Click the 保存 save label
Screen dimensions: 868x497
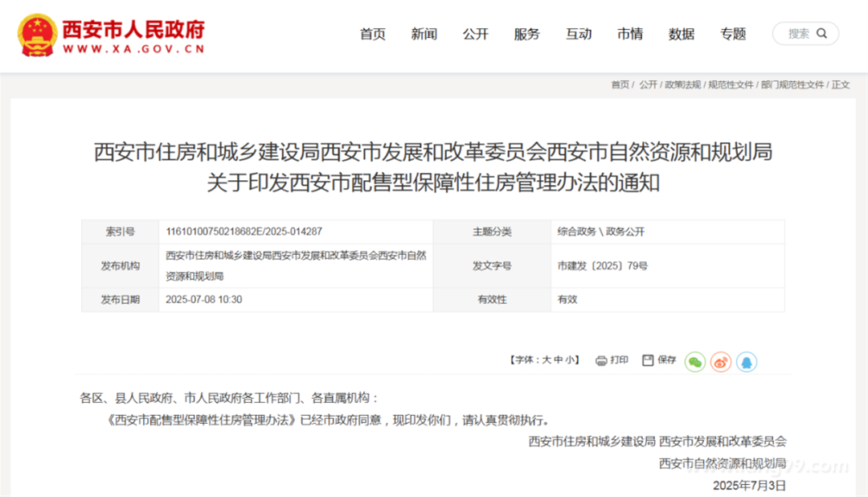pos(666,360)
